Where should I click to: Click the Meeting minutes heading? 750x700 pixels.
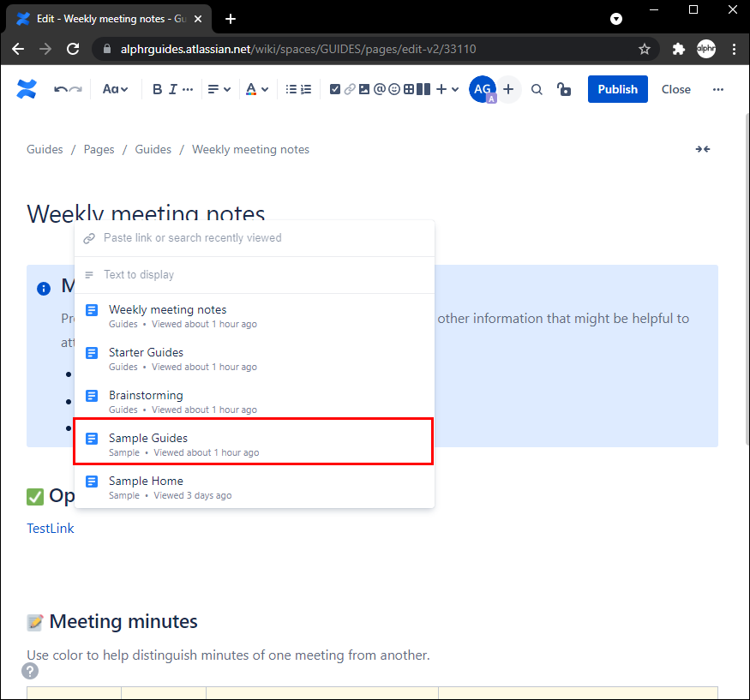[123, 621]
